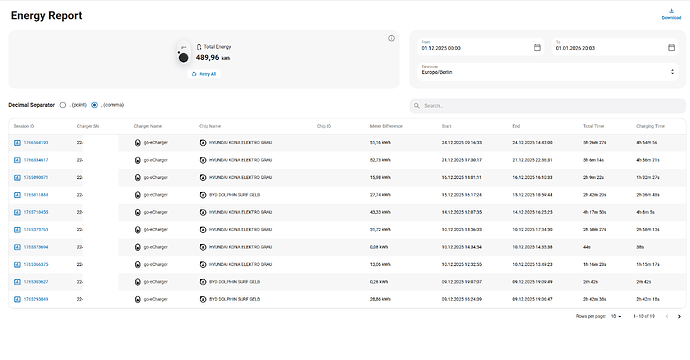This screenshot has height=360, width=690.
Task: Click the charger icon in the 27,14 kWh row
Action: (137, 195)
